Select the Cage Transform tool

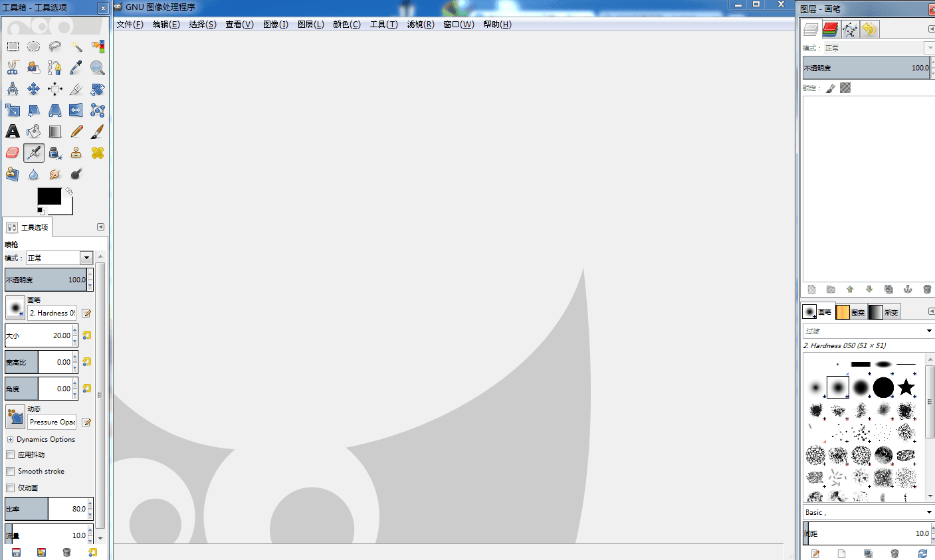pyautogui.click(x=98, y=110)
